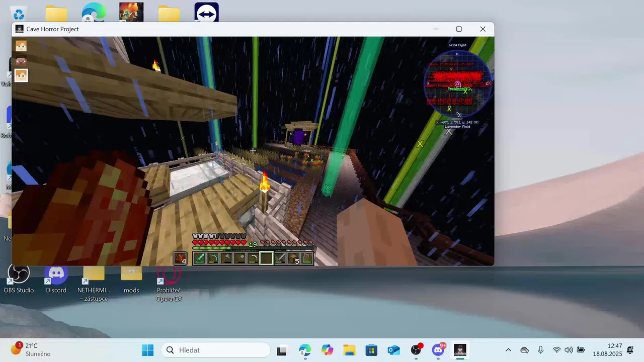The height and width of the screenshot is (362, 644).
Task: Click the OneDrive cloud tray icon
Action: 524,350
